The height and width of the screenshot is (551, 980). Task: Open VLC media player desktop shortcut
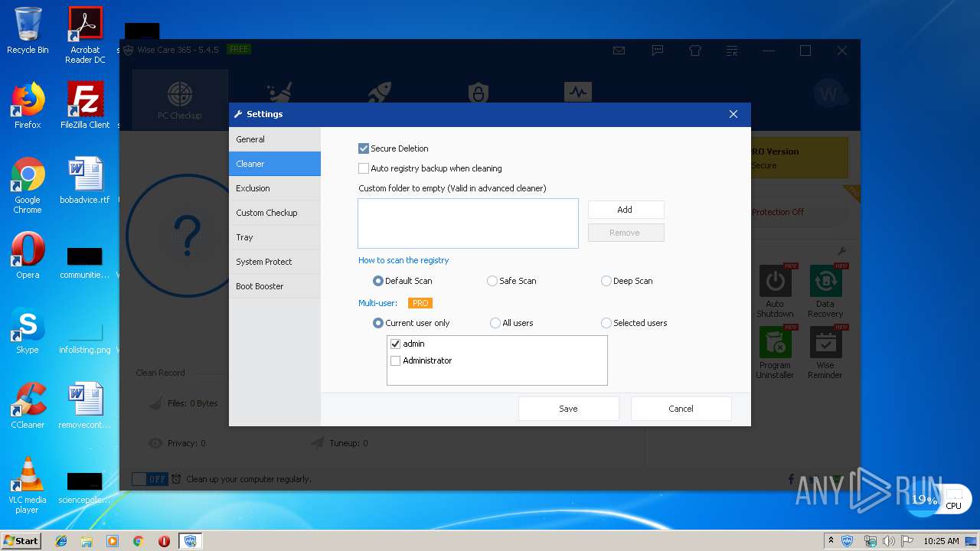(x=28, y=485)
